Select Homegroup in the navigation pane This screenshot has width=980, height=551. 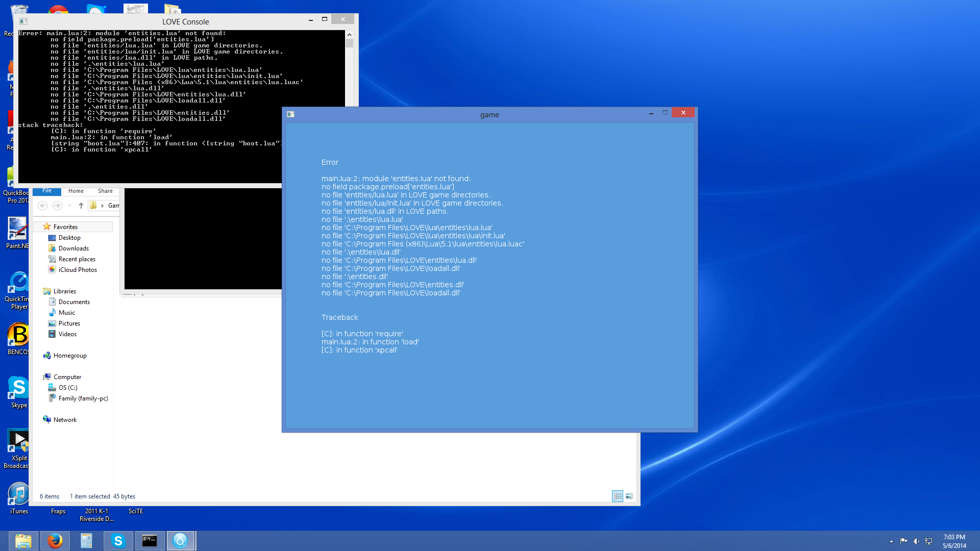(x=69, y=356)
